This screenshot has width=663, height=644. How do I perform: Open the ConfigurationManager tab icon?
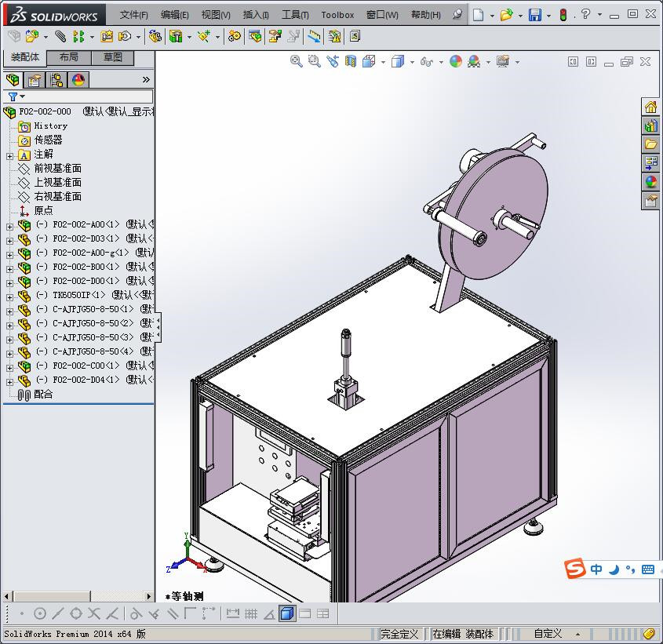coord(56,80)
